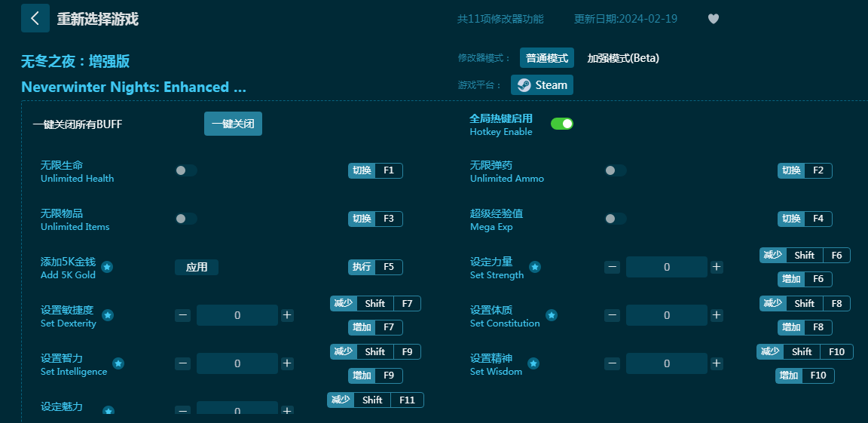
Task: Click the Set Intelligence value field
Action: point(237,363)
